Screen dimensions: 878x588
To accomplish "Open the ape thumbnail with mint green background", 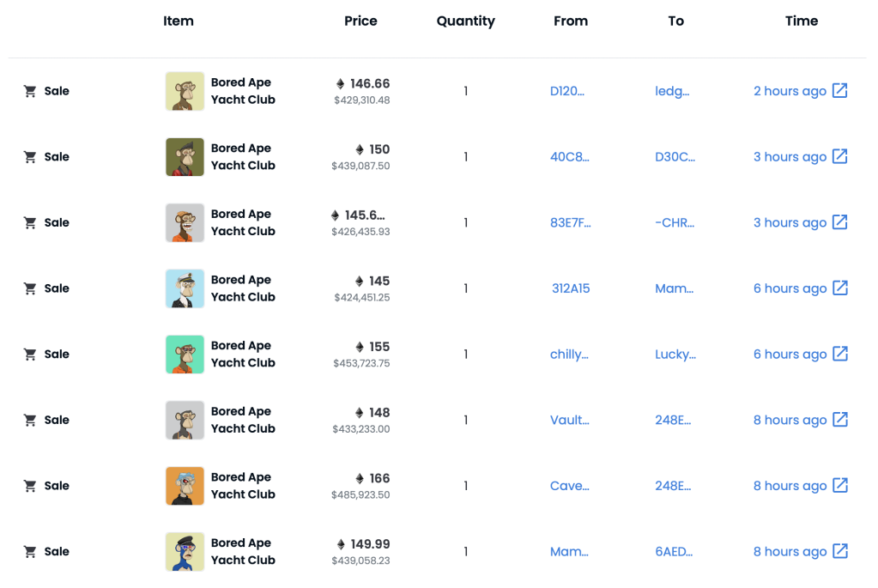I will [x=185, y=355].
